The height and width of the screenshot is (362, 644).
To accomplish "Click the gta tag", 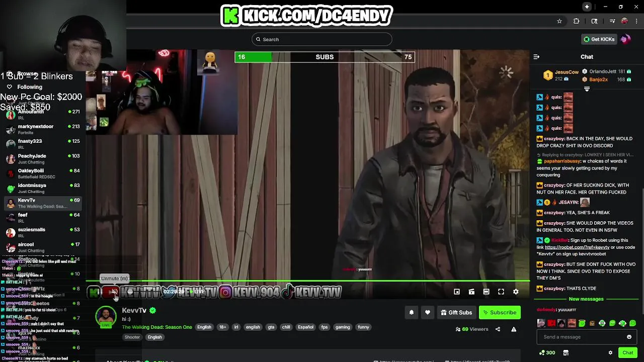I will click(271, 327).
